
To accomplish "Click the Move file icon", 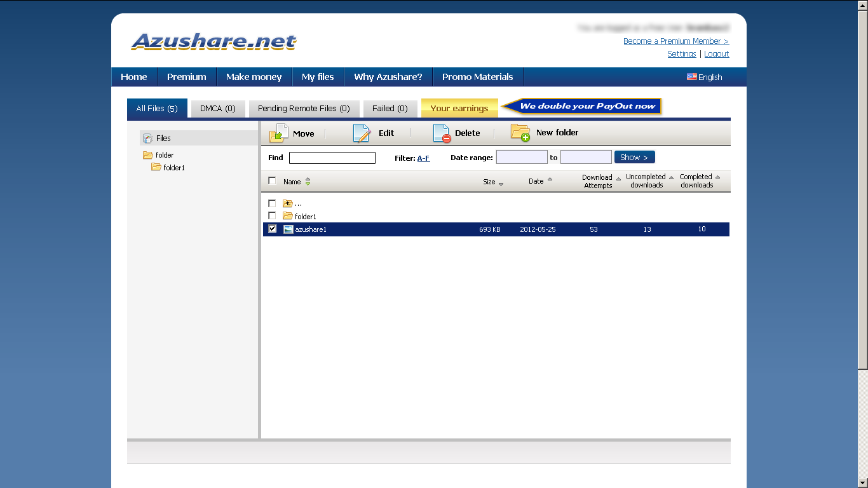I will pyautogui.click(x=279, y=133).
